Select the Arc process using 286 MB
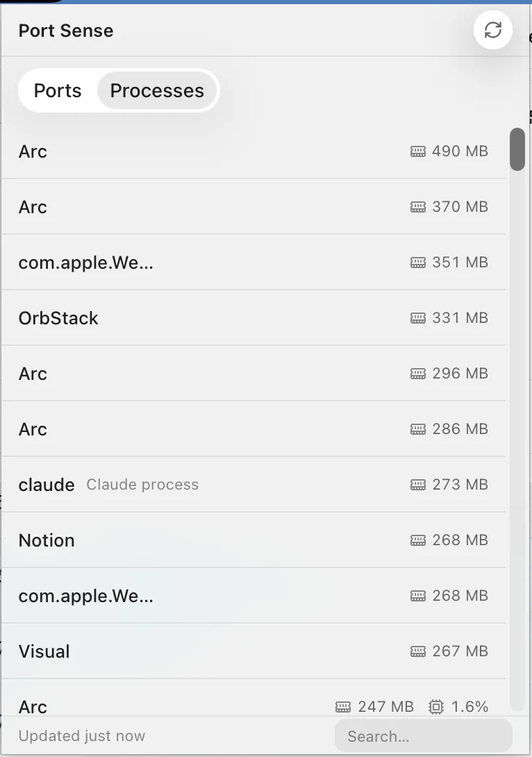The height and width of the screenshot is (757, 532). 253,429
